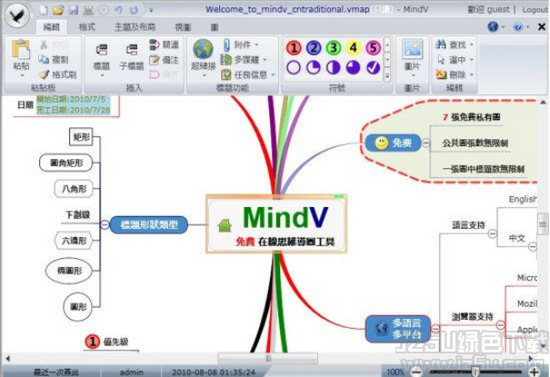
Task: Collapse the 免費 topic minus toggle
Action: 426,143
